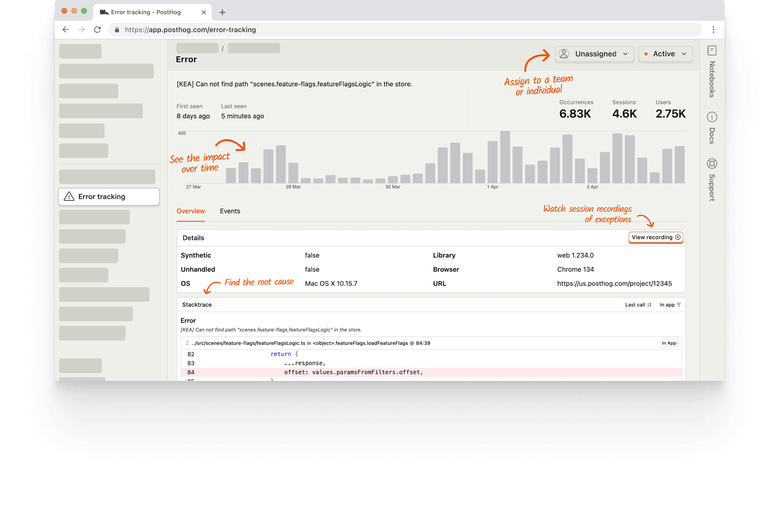Click the play icon on View recording
The width and height of the screenshot is (779, 532).
pyautogui.click(x=678, y=237)
